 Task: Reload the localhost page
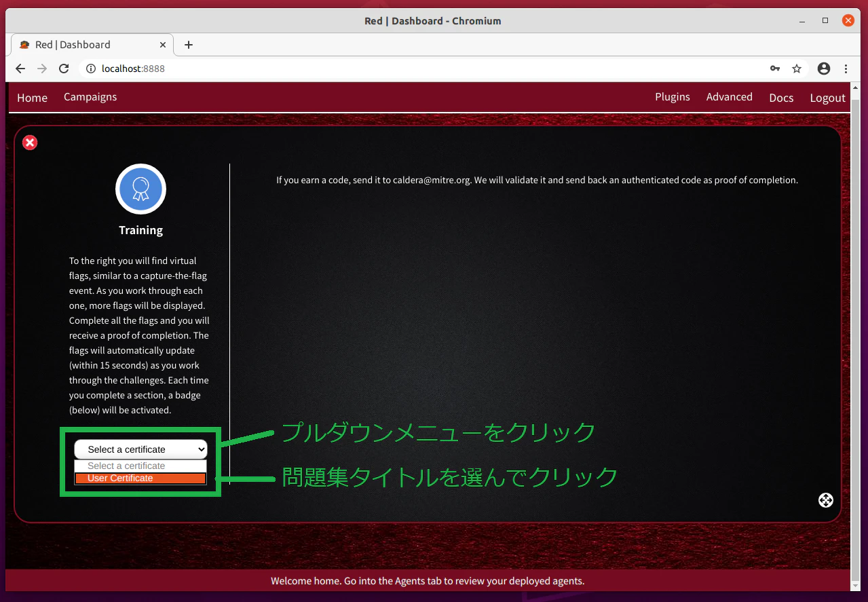[x=64, y=69]
